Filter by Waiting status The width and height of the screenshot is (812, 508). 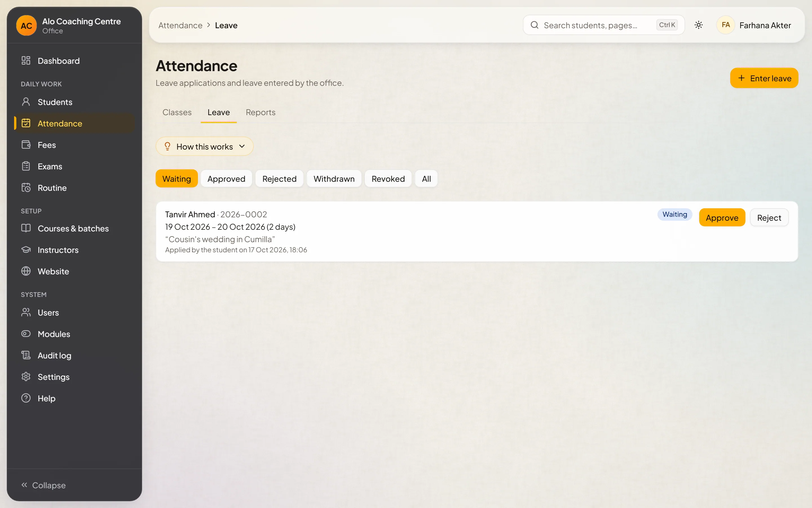pyautogui.click(x=177, y=178)
